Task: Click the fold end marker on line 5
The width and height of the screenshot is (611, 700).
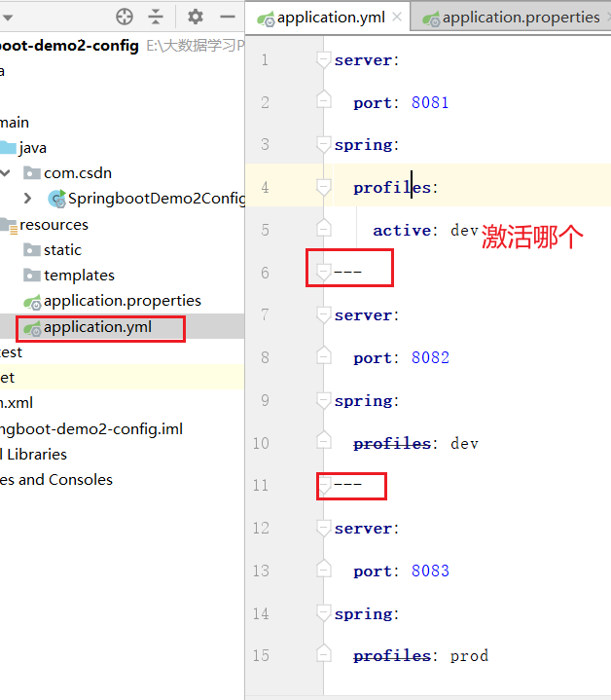Action: tap(323, 228)
